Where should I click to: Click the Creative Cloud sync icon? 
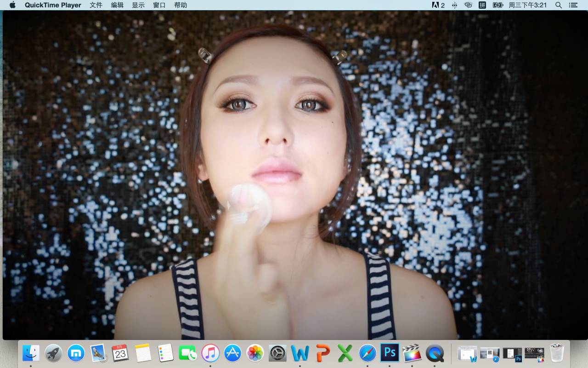468,5
